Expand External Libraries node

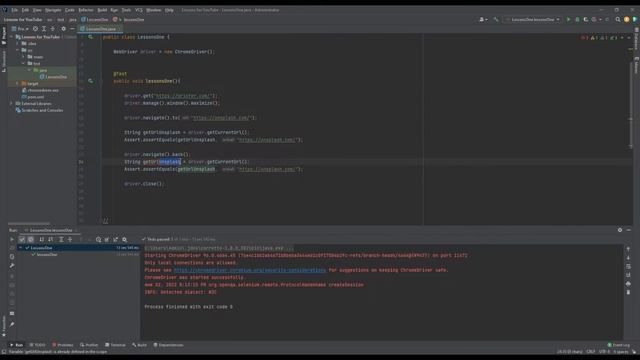[x=12, y=103]
